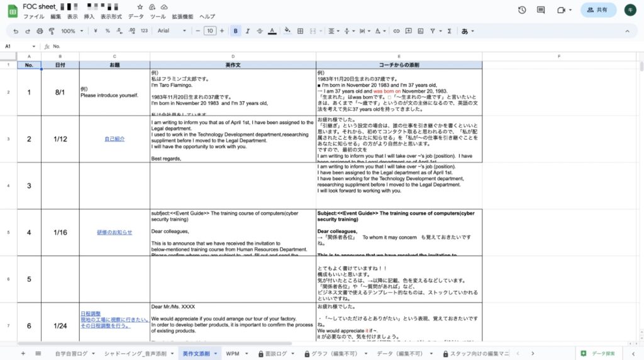Click the merge cells icon
The height and width of the screenshot is (360, 644).
coord(313,31)
